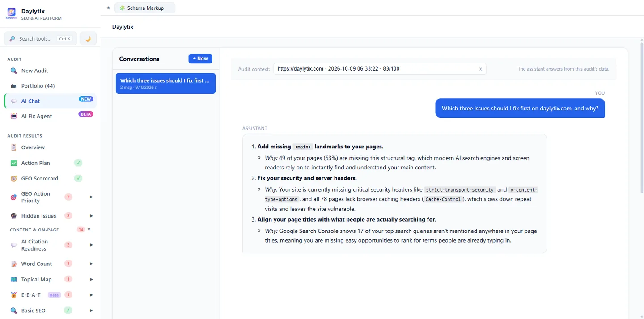
Task: Expand Topical Map arrow
Action: tap(91, 279)
